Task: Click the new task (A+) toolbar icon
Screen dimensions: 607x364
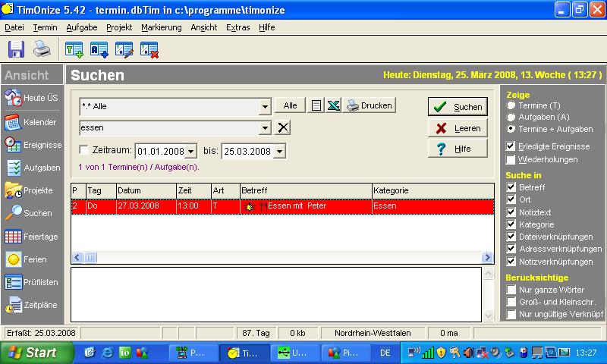Action: pos(99,50)
